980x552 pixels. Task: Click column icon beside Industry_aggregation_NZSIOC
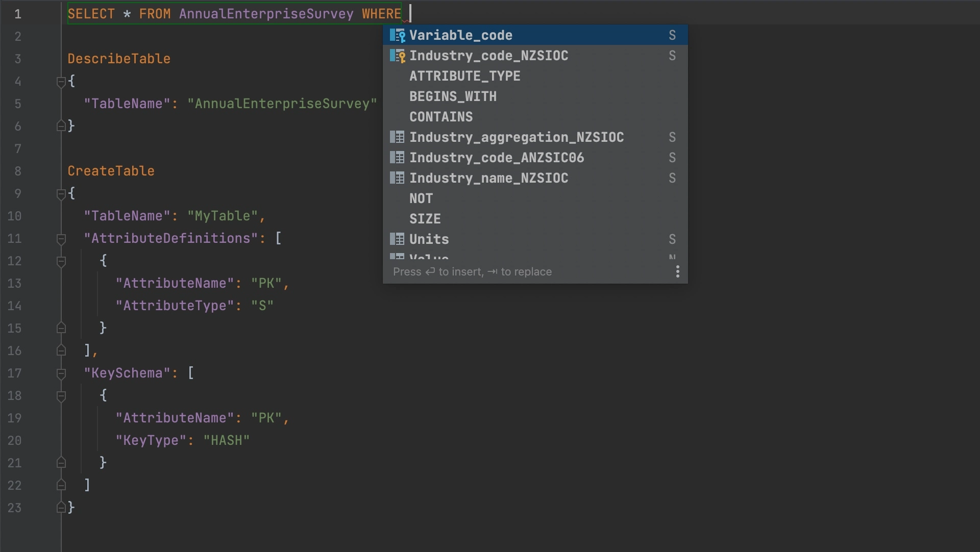pyautogui.click(x=397, y=137)
